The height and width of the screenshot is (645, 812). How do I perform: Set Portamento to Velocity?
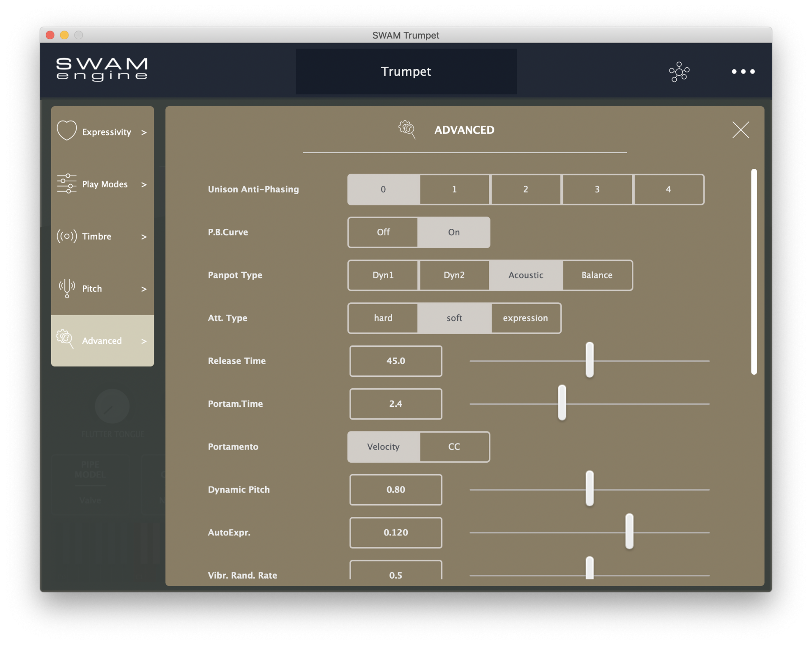(x=384, y=447)
